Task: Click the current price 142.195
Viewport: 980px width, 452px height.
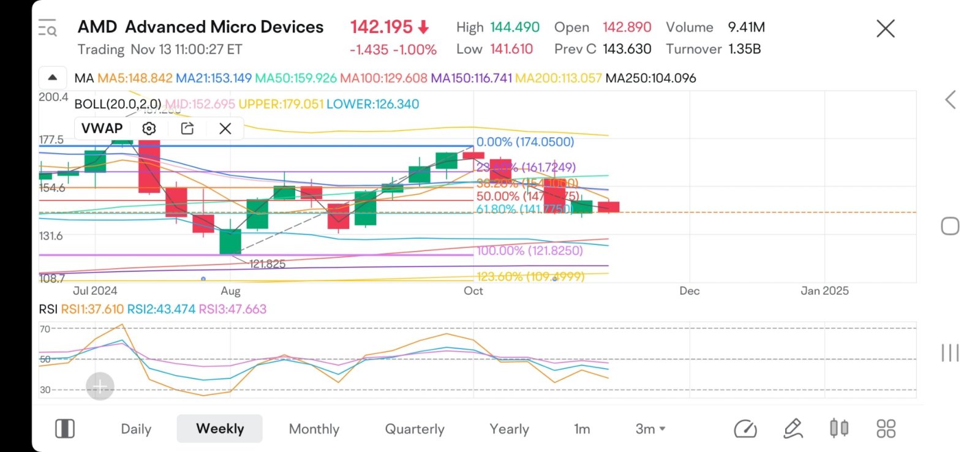Action: (382, 27)
